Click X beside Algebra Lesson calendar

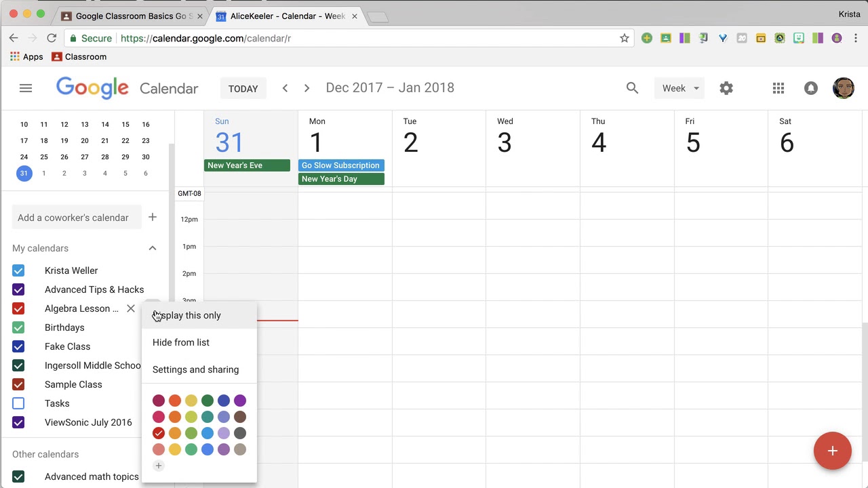pyautogui.click(x=131, y=308)
